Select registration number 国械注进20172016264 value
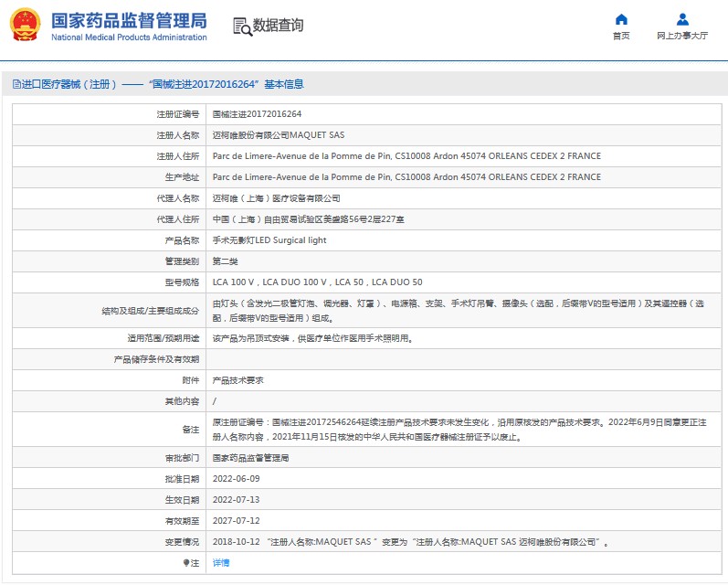This screenshot has height=585, width=728. click(x=257, y=114)
